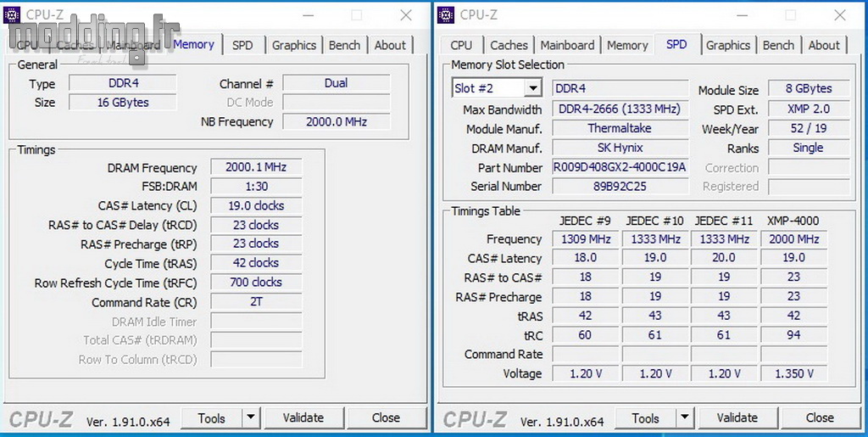
Task: Click Cycle Time 42 clocks value
Action: [256, 263]
